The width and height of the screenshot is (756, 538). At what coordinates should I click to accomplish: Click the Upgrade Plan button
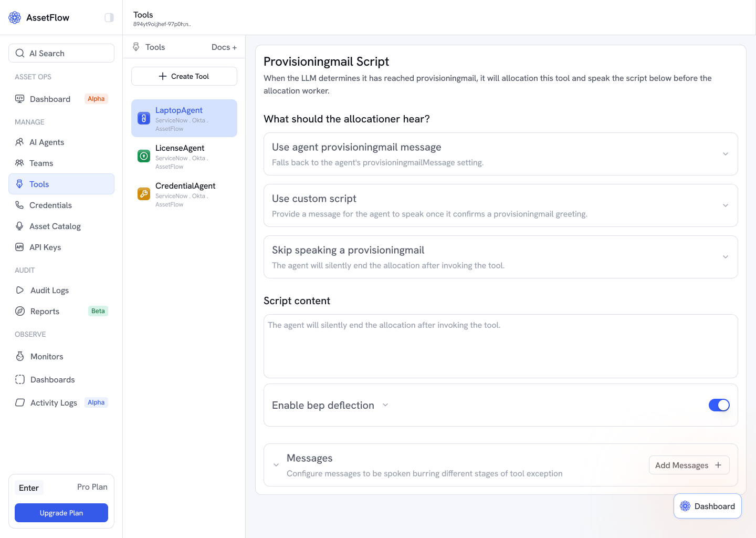[61, 513]
